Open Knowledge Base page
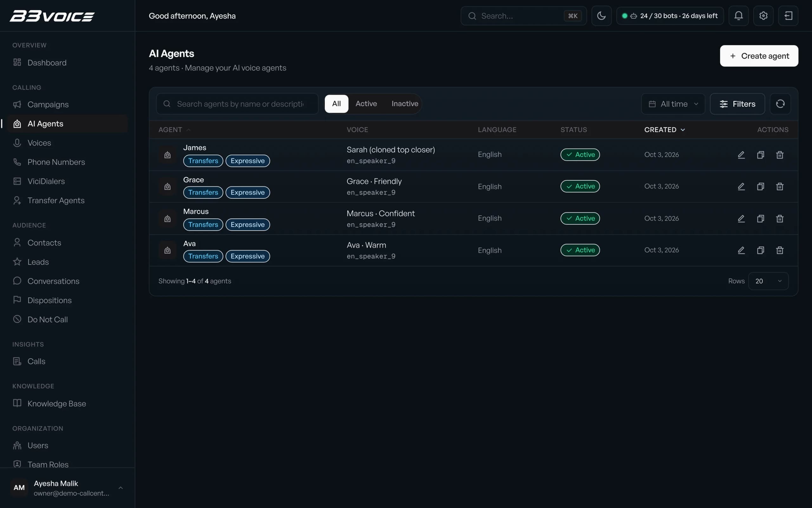 [67, 404]
